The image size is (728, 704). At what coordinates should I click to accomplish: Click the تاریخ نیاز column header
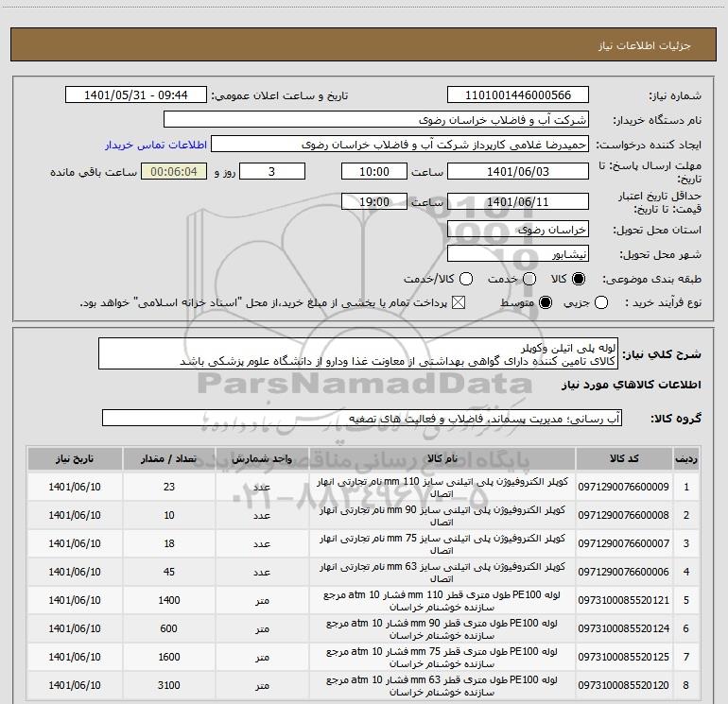[x=75, y=458]
